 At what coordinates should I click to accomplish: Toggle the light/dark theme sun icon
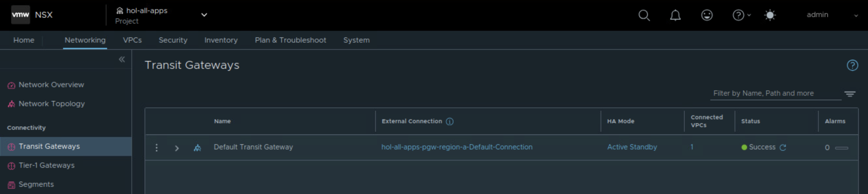click(x=770, y=15)
